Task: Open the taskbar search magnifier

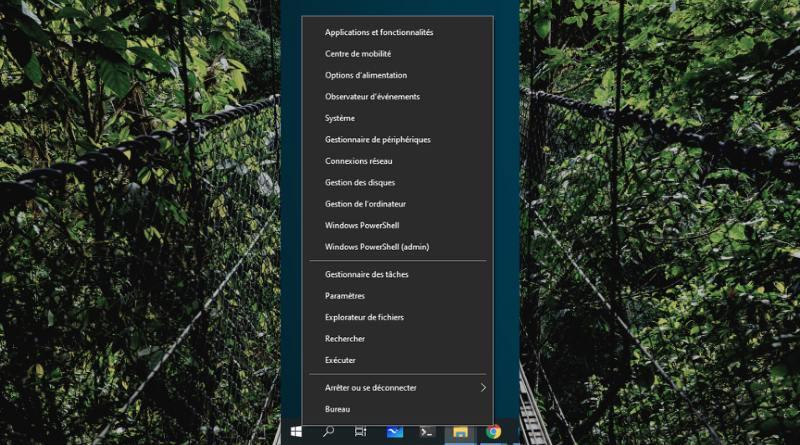Action: [x=328, y=432]
